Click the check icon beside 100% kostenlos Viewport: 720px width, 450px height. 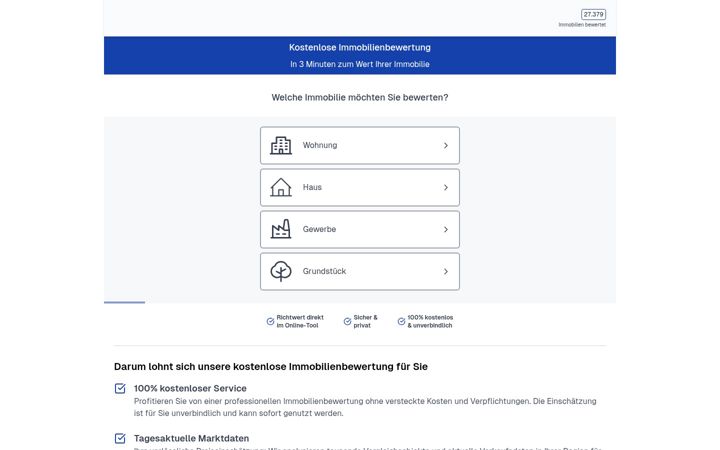pos(401,321)
